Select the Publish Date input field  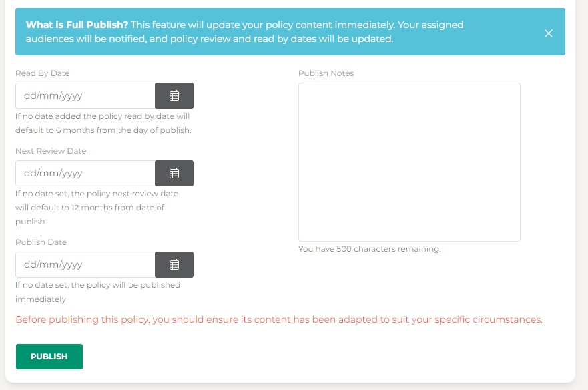85,264
